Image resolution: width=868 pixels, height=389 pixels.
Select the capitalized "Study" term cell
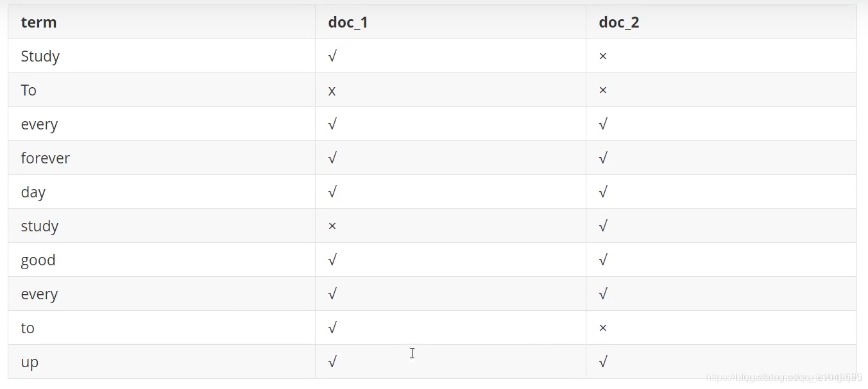[x=40, y=56]
